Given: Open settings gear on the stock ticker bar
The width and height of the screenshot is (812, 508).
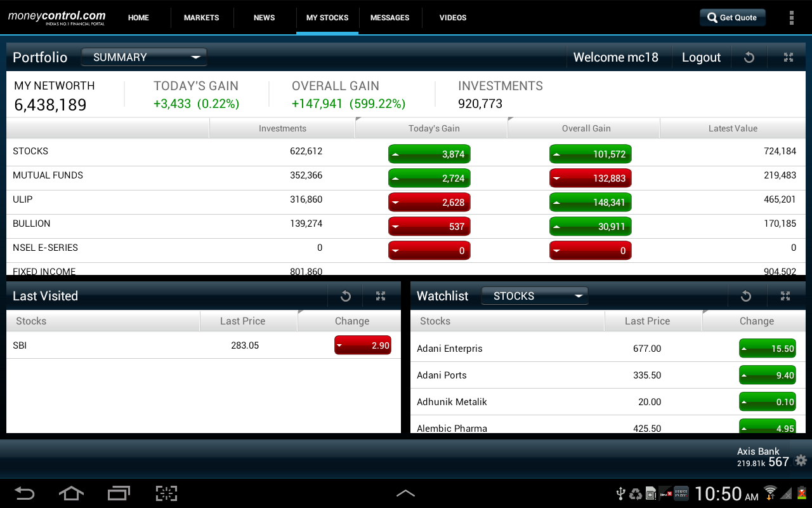Looking at the screenshot, I should pos(801,462).
